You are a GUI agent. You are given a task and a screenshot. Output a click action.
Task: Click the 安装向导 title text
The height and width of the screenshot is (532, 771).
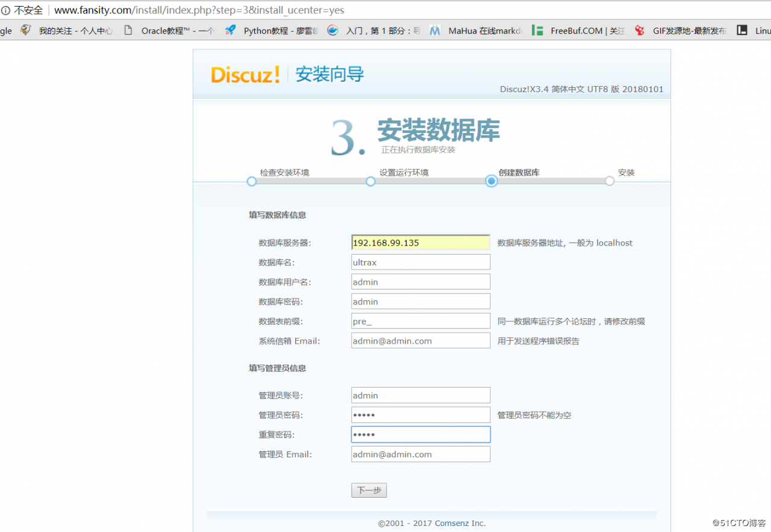329,75
